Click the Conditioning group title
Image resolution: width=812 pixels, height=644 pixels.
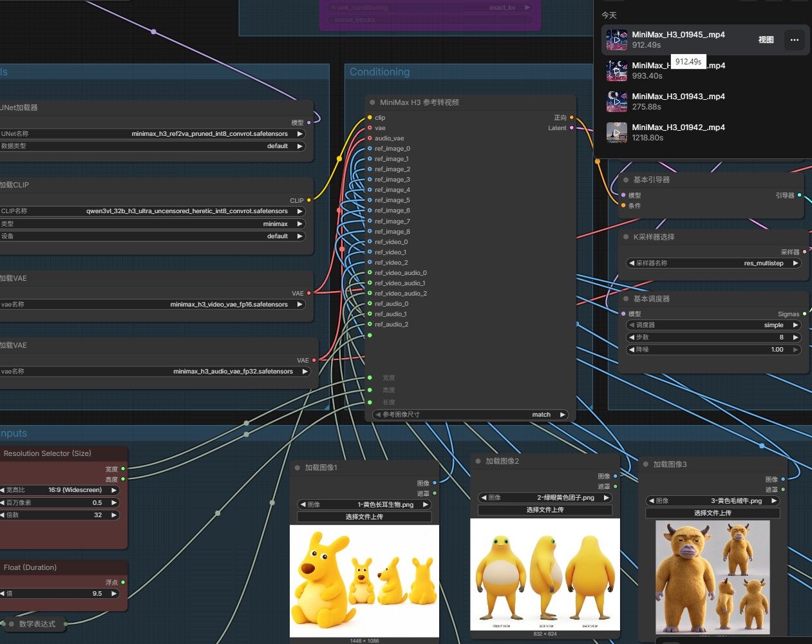379,72
